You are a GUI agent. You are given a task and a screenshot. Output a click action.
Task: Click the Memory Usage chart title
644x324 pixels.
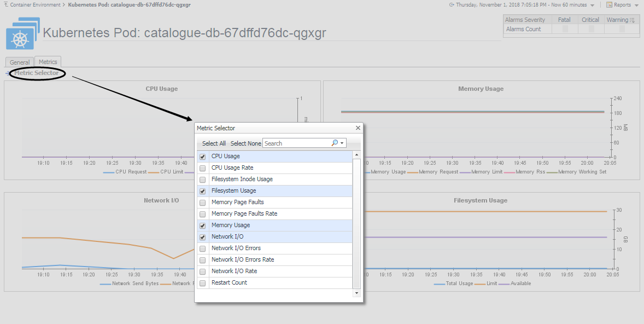[481, 89]
